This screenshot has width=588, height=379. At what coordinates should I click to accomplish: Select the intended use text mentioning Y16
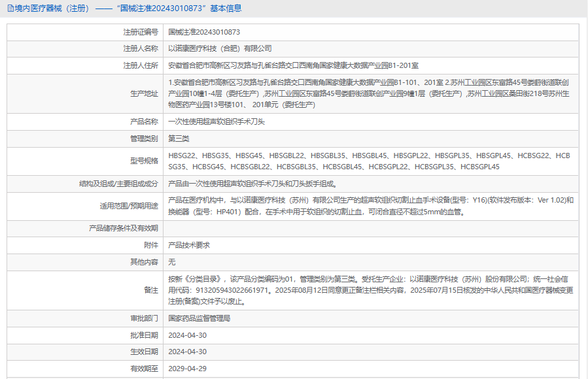[x=371, y=206]
